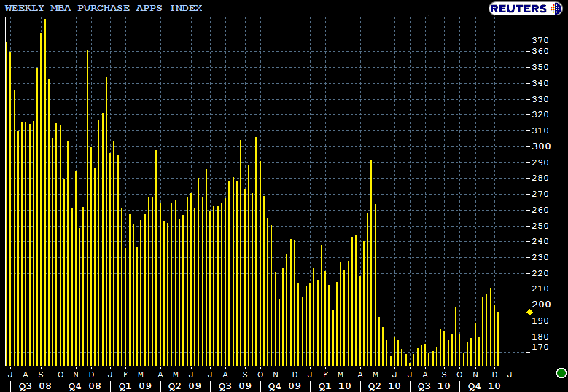Select the Q3 10 quarter label
This screenshot has height=392, width=568.
point(434,385)
